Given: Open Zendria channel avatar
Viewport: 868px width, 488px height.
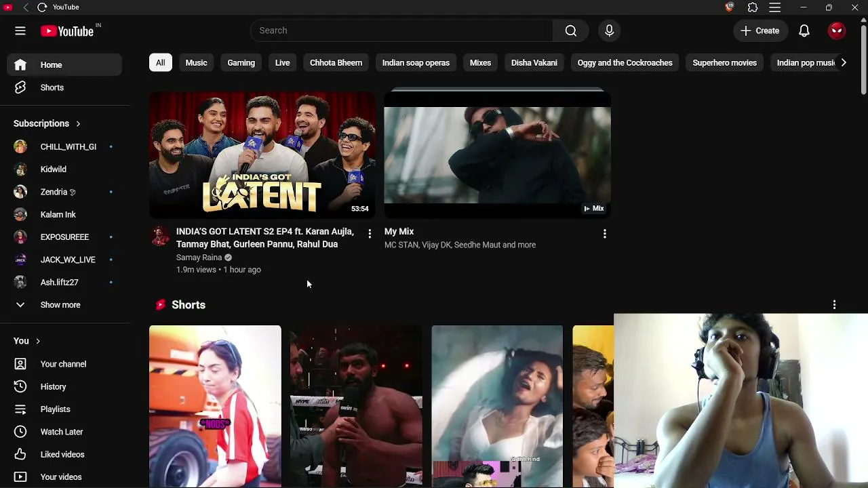Looking at the screenshot, I should point(20,192).
